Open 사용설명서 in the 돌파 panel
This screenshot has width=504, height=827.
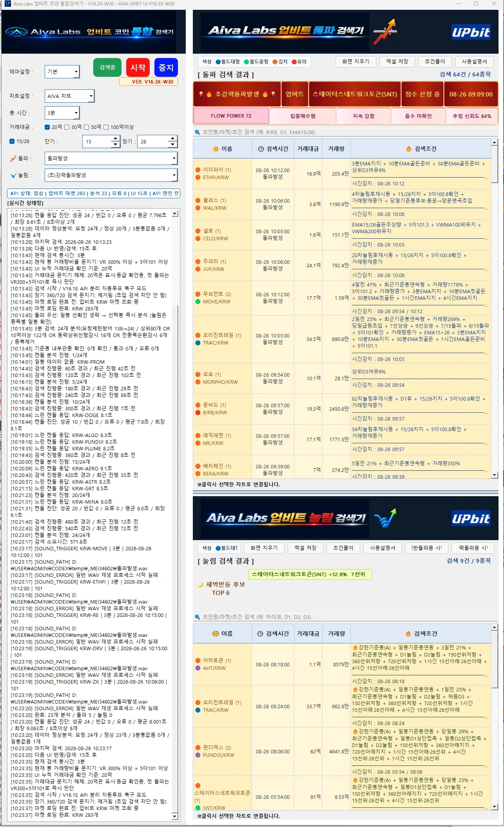474,62
